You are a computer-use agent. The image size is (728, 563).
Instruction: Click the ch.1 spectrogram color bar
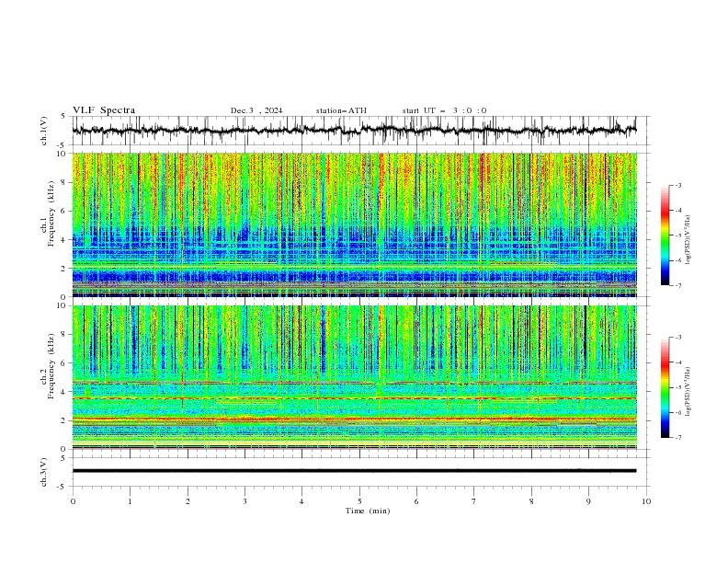pyautogui.click(x=665, y=236)
